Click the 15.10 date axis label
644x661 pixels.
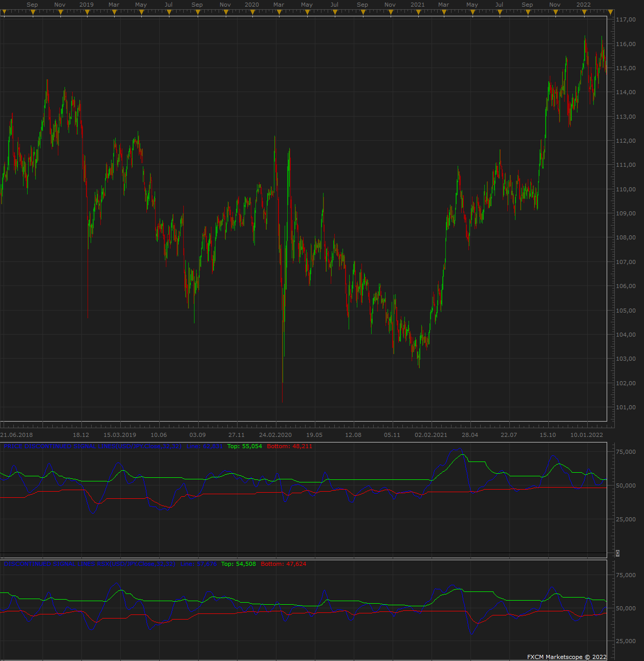click(548, 435)
